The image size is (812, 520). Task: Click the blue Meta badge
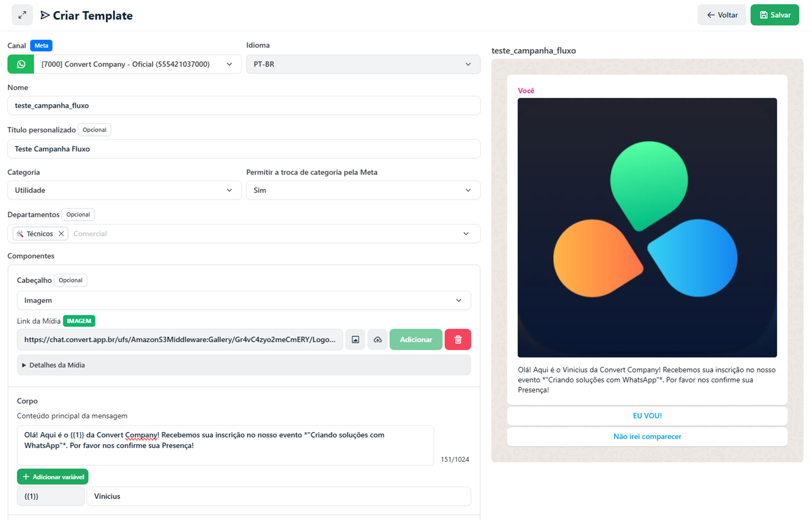click(x=41, y=46)
